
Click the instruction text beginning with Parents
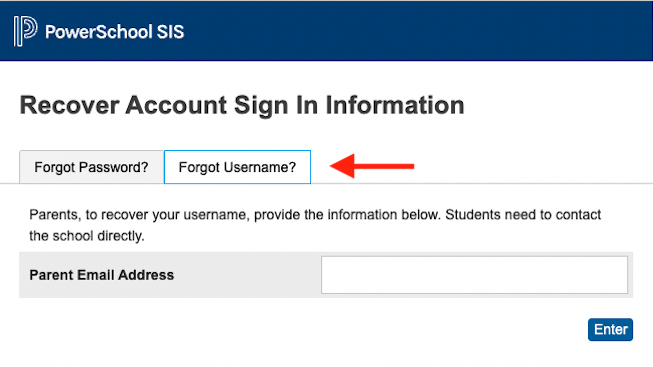tap(315, 225)
